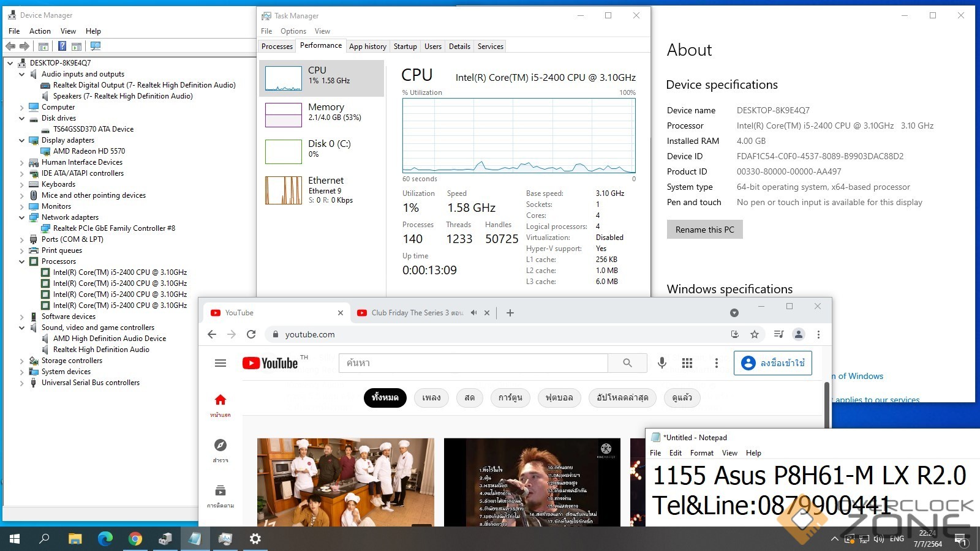Click the YouTube hamburger menu icon

click(x=221, y=363)
